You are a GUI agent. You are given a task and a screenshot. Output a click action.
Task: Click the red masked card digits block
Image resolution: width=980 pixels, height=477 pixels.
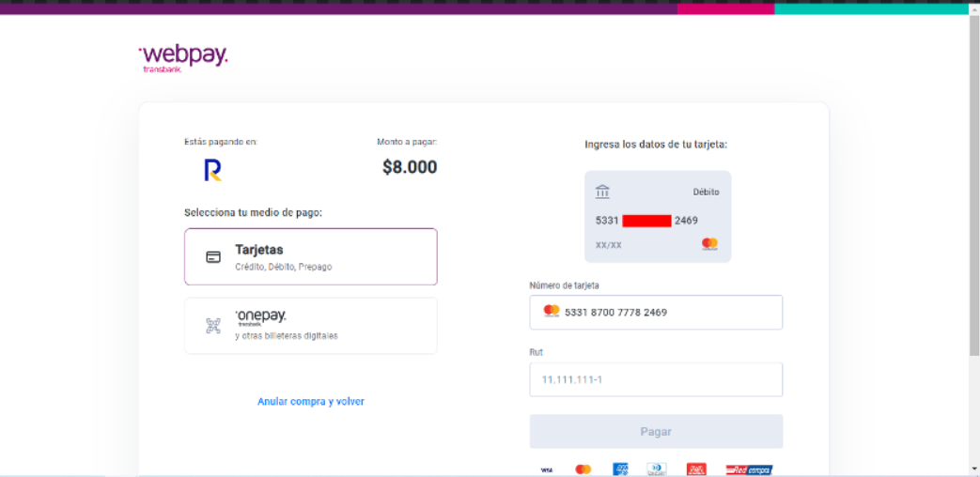646,221
